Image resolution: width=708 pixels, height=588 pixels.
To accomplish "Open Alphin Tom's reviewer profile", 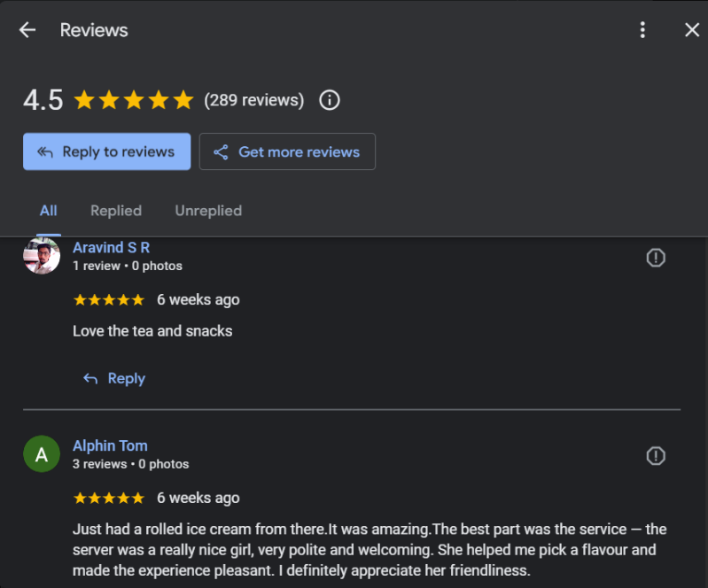I will [x=110, y=445].
